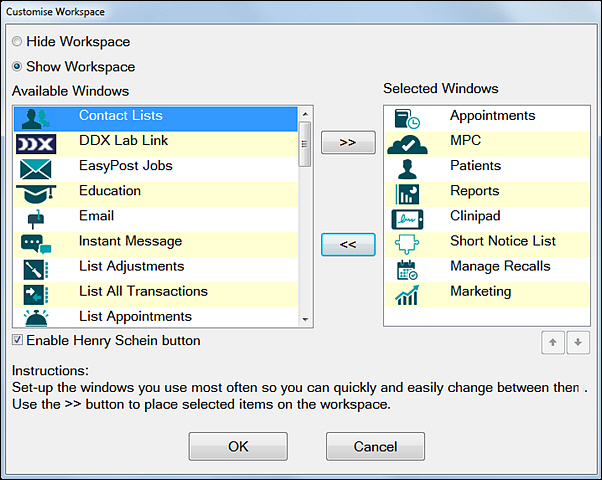Select EasyPost Jobs in the list
This screenshot has height=480, width=602.
156,169
